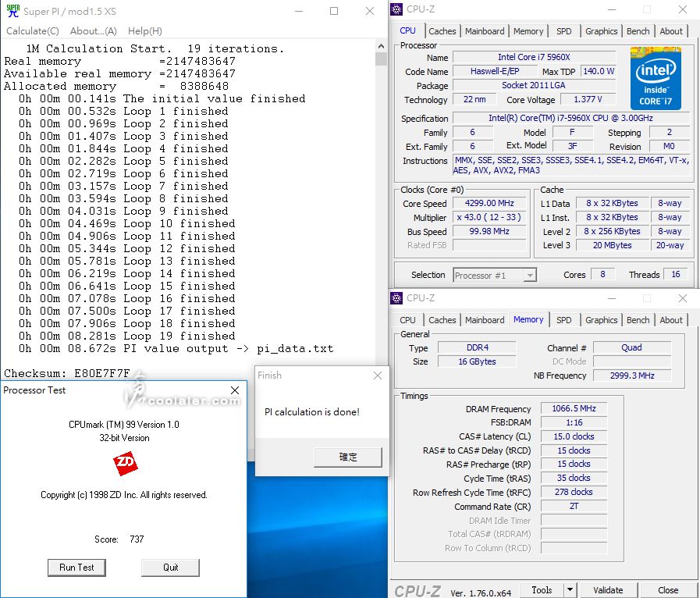Switch to Caches tab in top CPU-Z
Image resolution: width=700 pixels, height=598 pixels.
click(442, 30)
